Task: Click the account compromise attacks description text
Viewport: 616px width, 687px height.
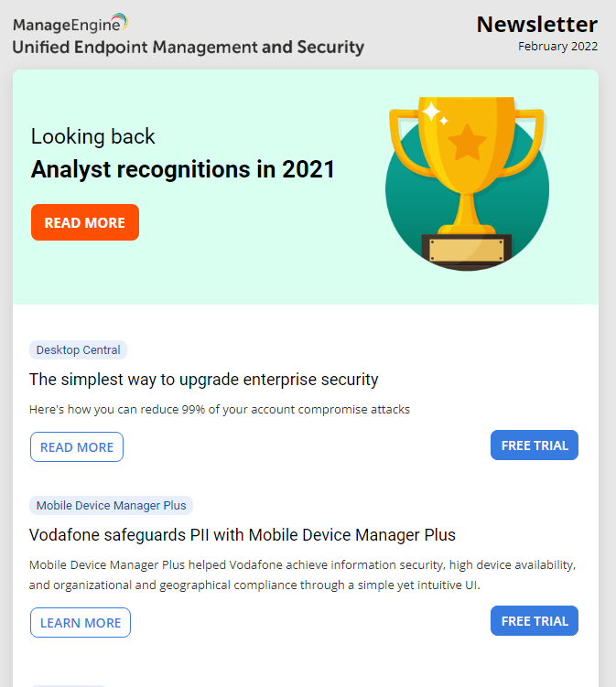Action: pyautogui.click(x=220, y=409)
